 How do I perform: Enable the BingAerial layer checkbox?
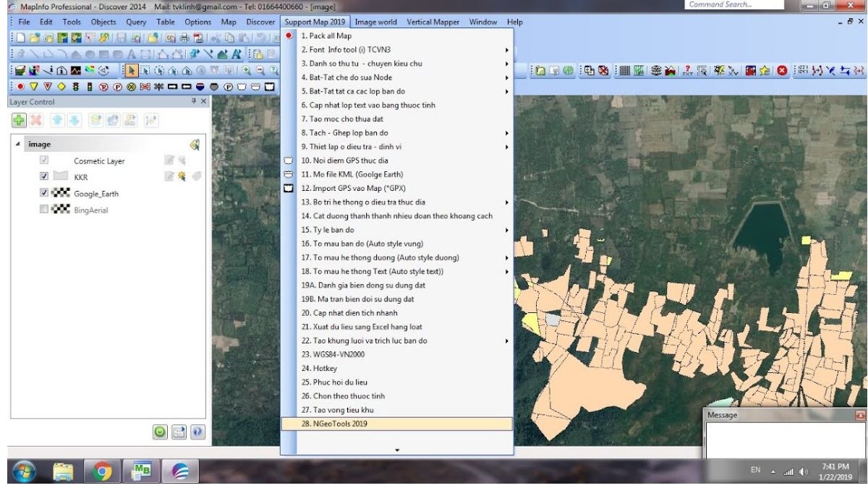pyautogui.click(x=44, y=210)
